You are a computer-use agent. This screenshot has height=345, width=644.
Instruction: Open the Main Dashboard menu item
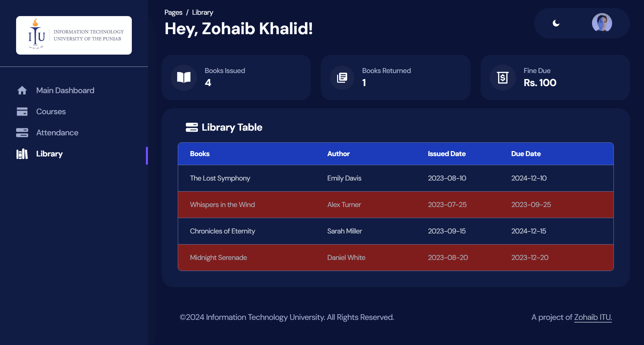click(65, 90)
